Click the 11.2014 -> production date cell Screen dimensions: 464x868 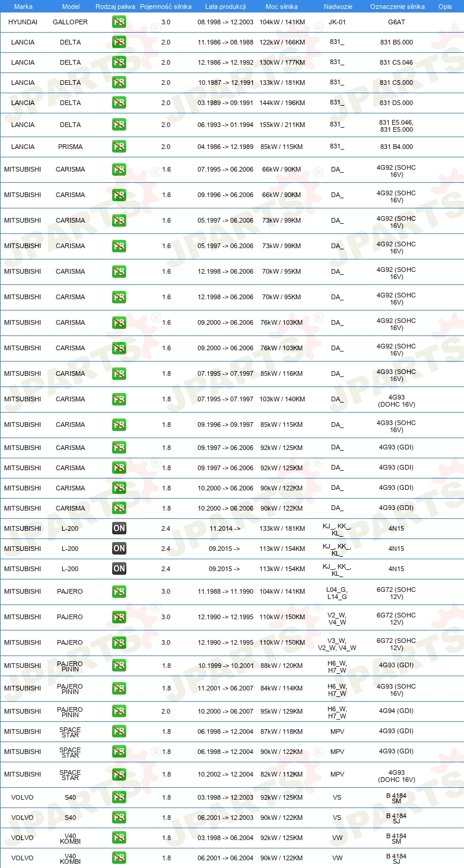tap(225, 528)
